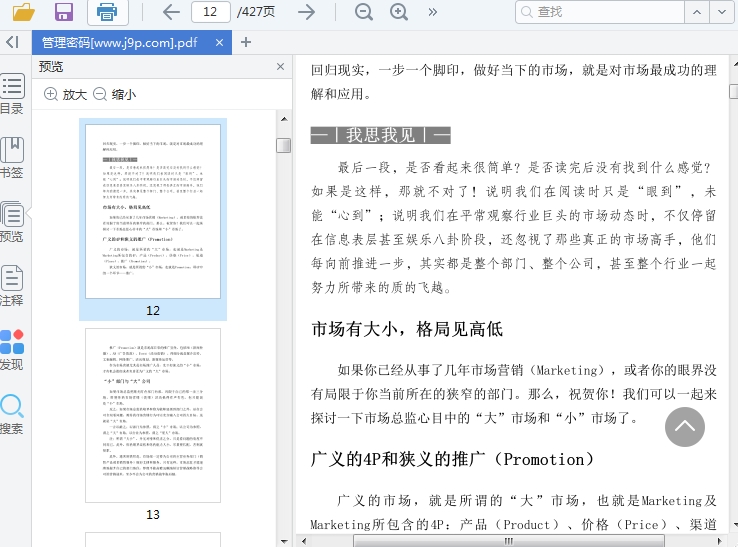Click the thumbnail panel scroll up arrow
738x547 pixels.
[x=284, y=119]
